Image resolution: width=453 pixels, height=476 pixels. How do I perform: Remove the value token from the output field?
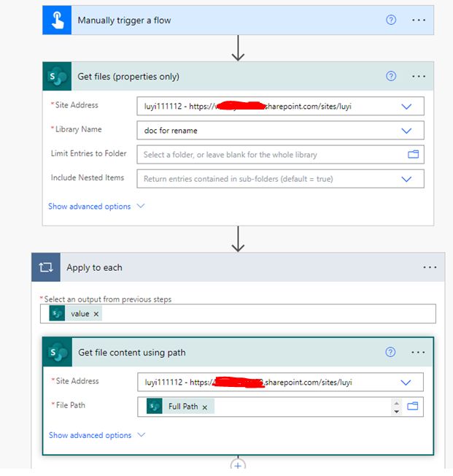[96, 314]
